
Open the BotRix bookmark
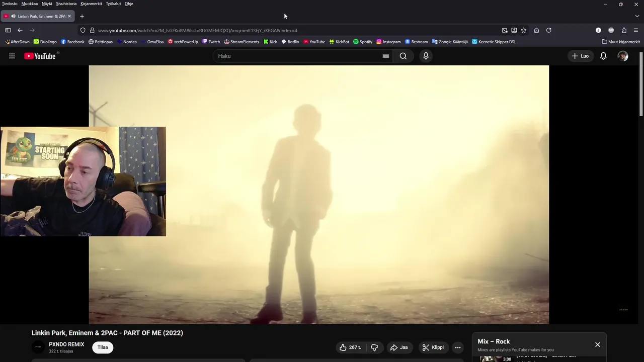click(290, 42)
